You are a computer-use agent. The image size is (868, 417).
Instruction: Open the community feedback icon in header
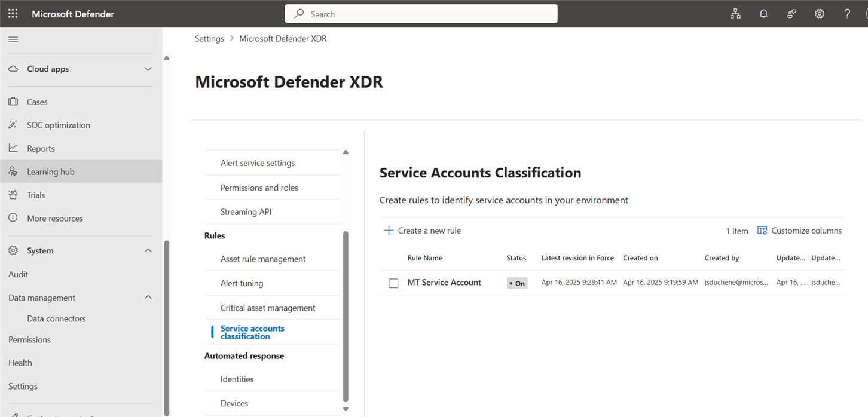(791, 14)
